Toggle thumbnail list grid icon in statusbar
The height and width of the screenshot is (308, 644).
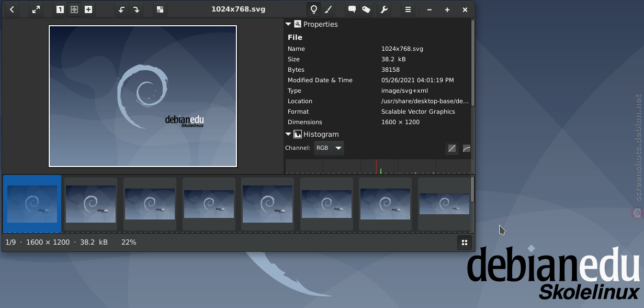[464, 242]
